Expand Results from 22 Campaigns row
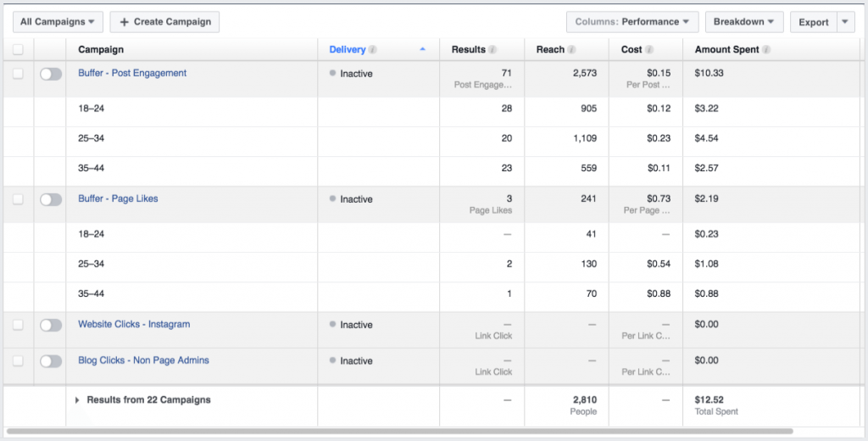Image resolution: width=868 pixels, height=441 pixels. tap(78, 400)
